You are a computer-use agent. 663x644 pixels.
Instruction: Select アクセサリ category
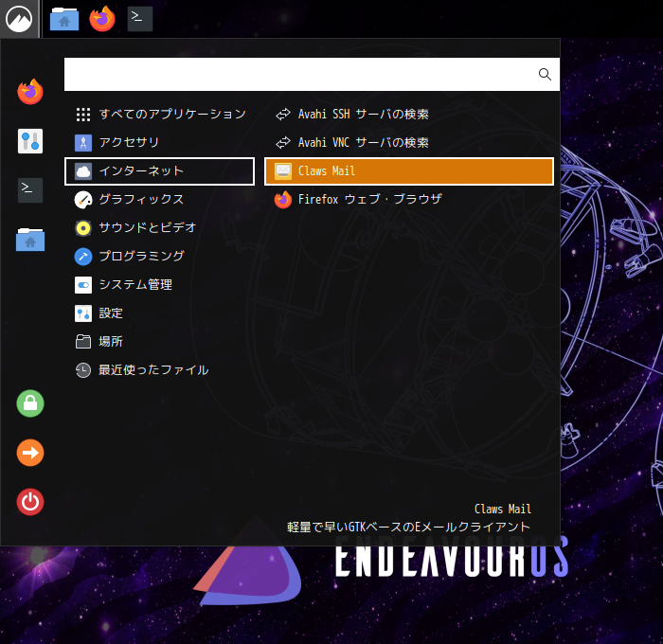pyautogui.click(x=159, y=142)
